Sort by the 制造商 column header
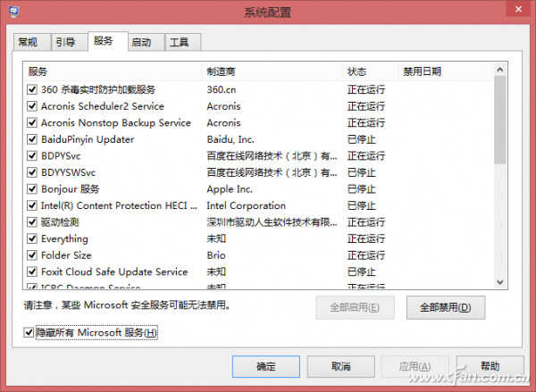 [x=272, y=71]
